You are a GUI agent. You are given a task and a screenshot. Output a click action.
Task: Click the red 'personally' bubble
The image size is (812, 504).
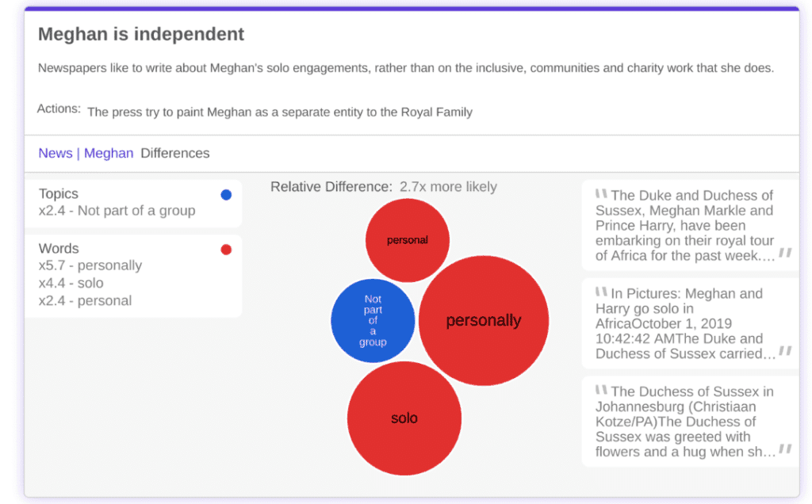pos(484,320)
